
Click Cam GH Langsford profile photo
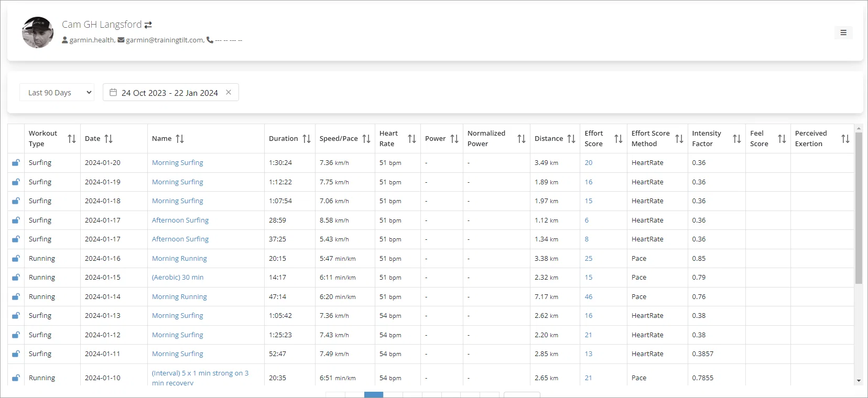38,32
